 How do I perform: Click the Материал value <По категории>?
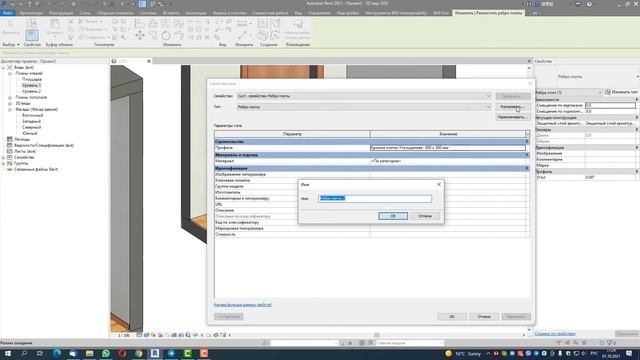pyautogui.click(x=386, y=161)
